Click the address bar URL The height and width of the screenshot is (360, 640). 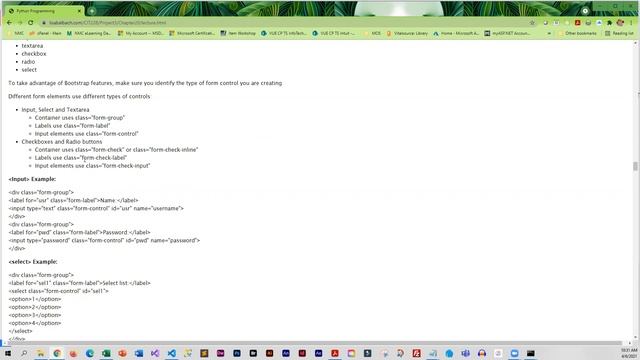107,23
